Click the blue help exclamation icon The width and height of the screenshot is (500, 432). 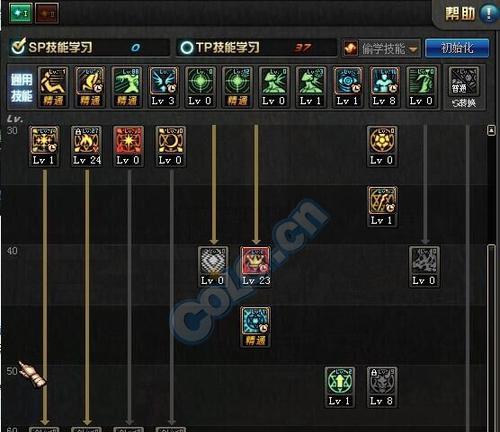[489, 13]
